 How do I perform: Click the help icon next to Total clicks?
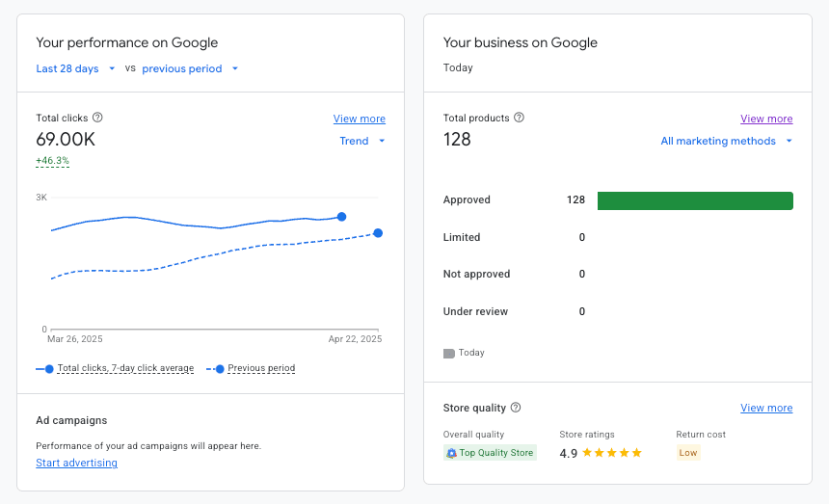pos(97,118)
